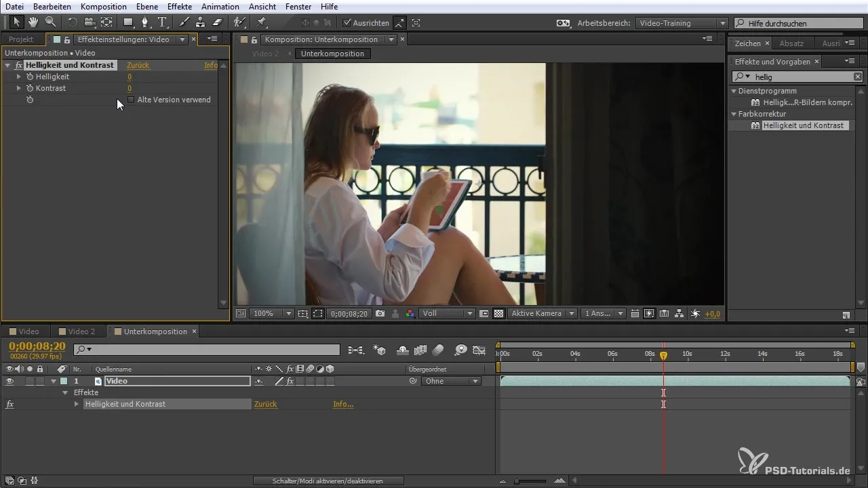Select the Selection arrow tool
Image resolution: width=868 pixels, height=488 pixels.
pyautogui.click(x=17, y=22)
